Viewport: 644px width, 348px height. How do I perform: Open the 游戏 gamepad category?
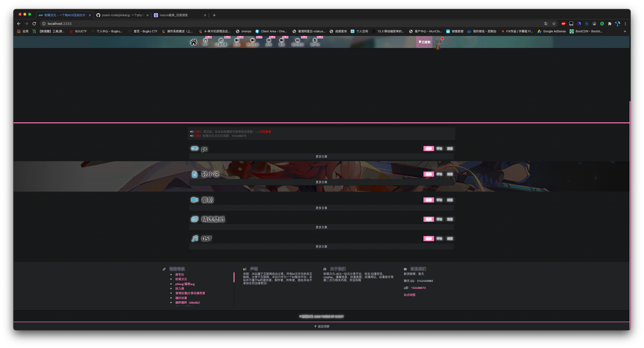[268, 42]
